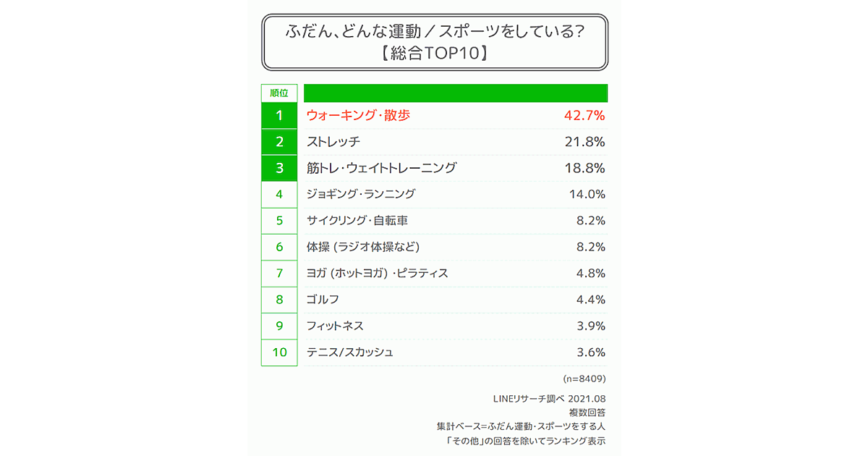The width and height of the screenshot is (868, 456).
Task: Click the (n=8409) sample size note
Action: click(584, 379)
